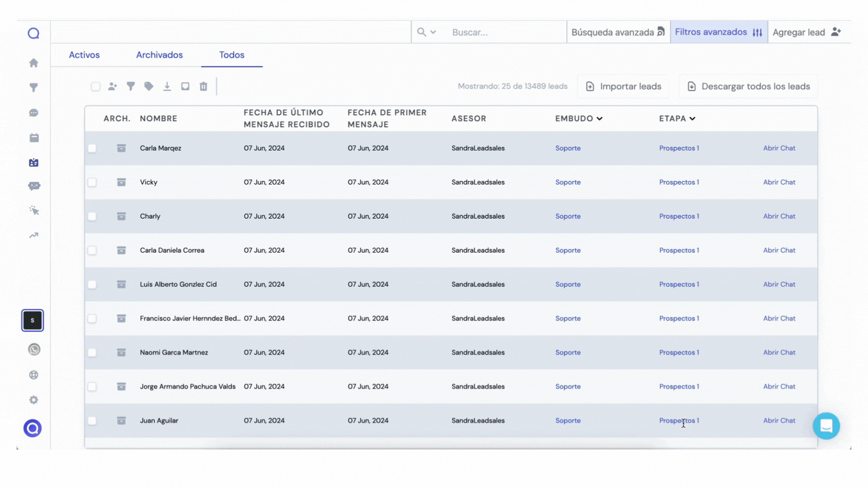Click Importar leads button
Viewport: 868px width, 488px height.
pos(623,86)
